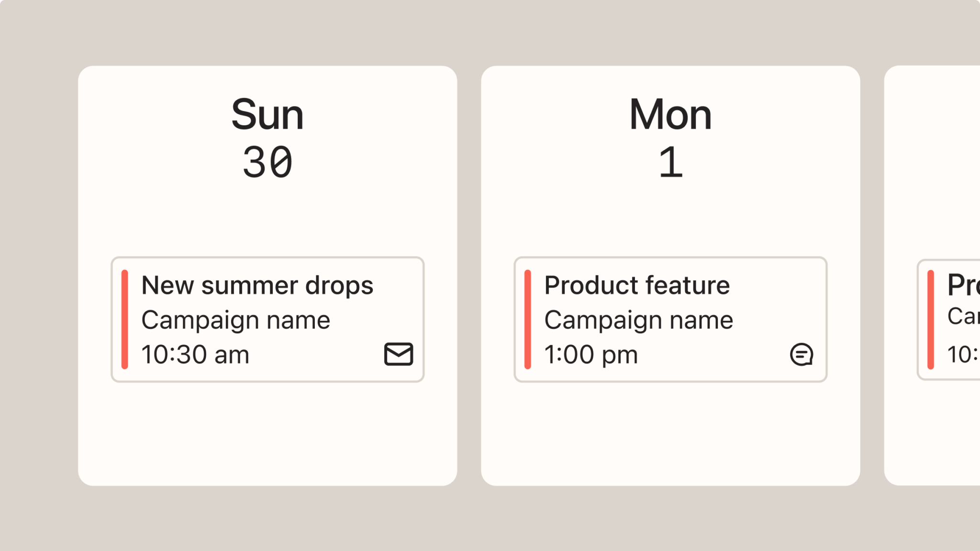
Task: Click the red bar on New summer drops
Action: [125, 320]
